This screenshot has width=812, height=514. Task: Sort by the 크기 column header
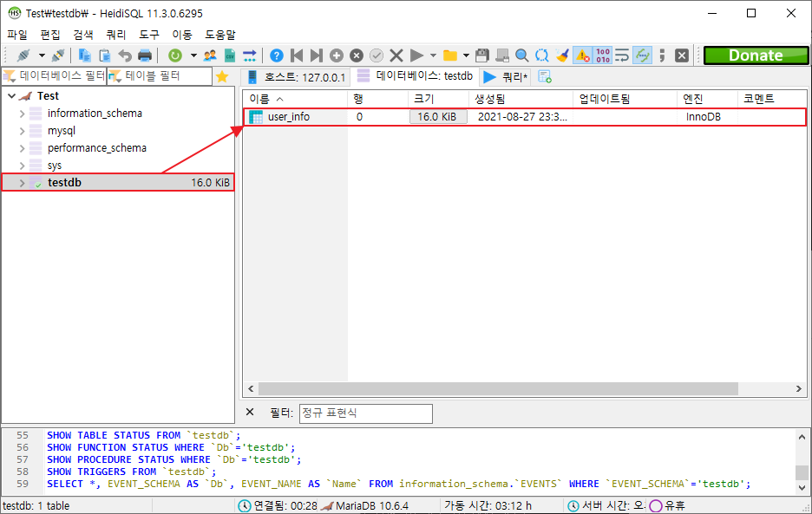(x=438, y=98)
